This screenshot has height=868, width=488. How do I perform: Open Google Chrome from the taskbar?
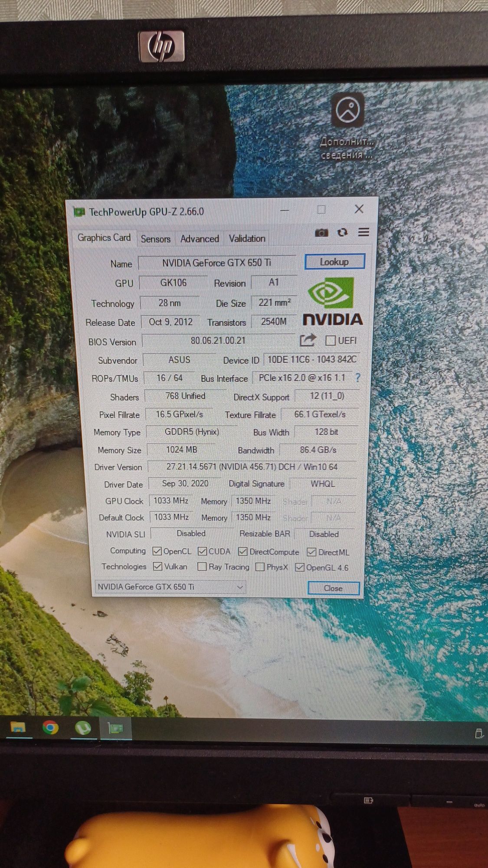50,728
